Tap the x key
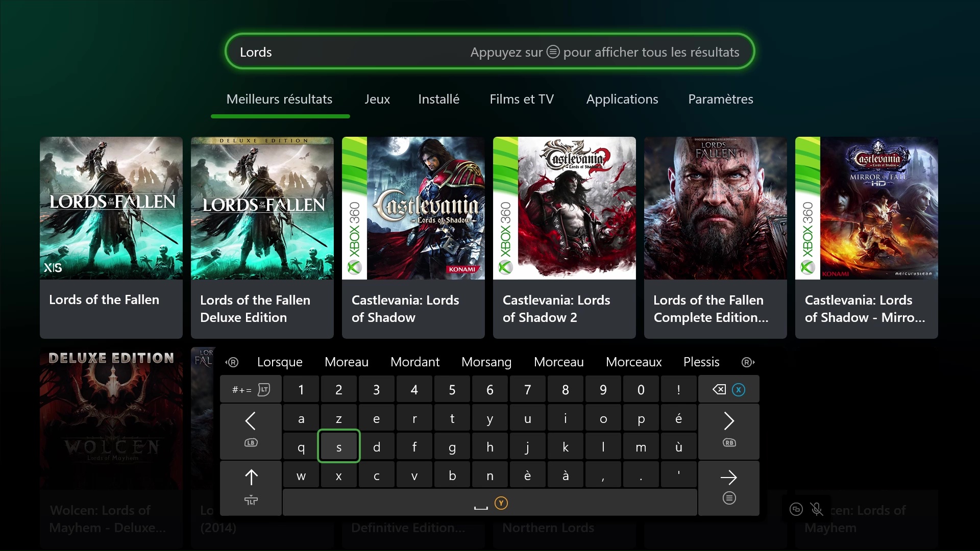The width and height of the screenshot is (980, 551). point(339,476)
